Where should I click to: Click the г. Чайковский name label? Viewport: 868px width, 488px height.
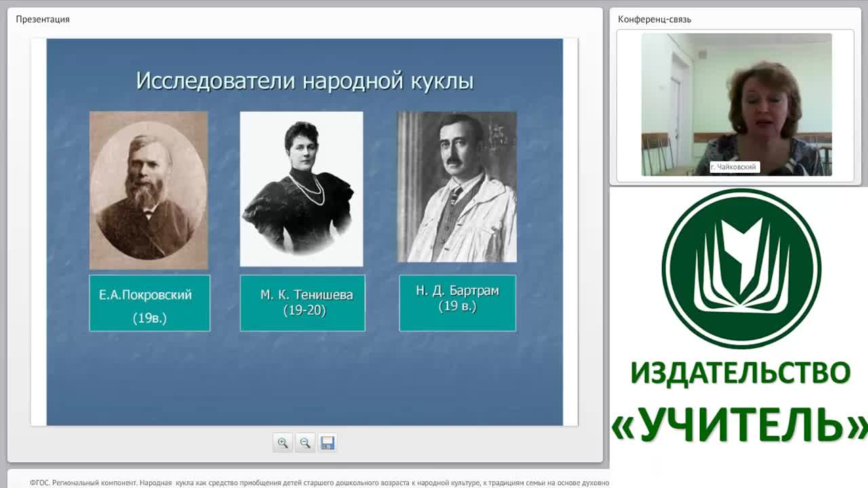pos(734,167)
